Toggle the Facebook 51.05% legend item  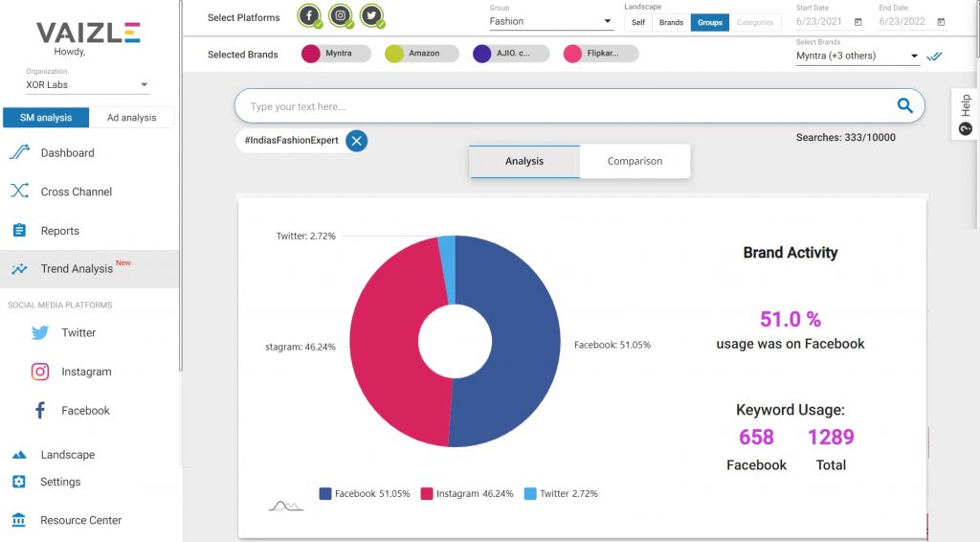click(x=365, y=494)
